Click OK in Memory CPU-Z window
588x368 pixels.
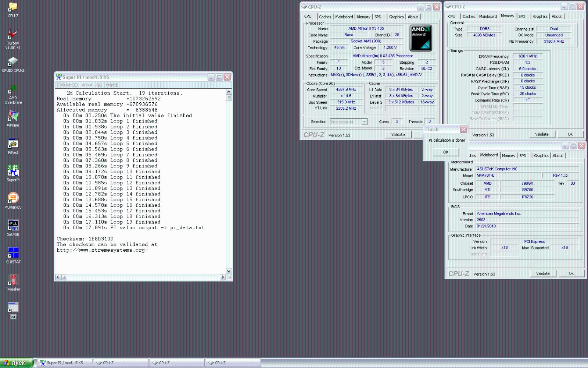(x=570, y=134)
